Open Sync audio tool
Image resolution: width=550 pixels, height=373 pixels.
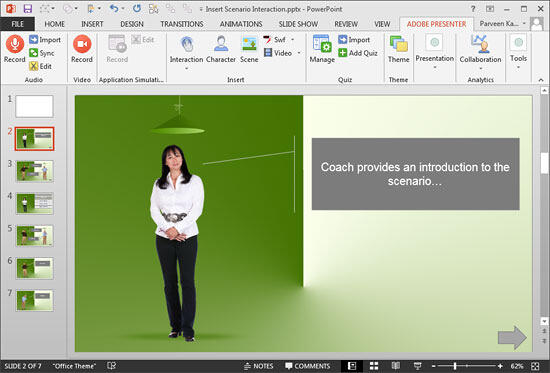pos(42,53)
